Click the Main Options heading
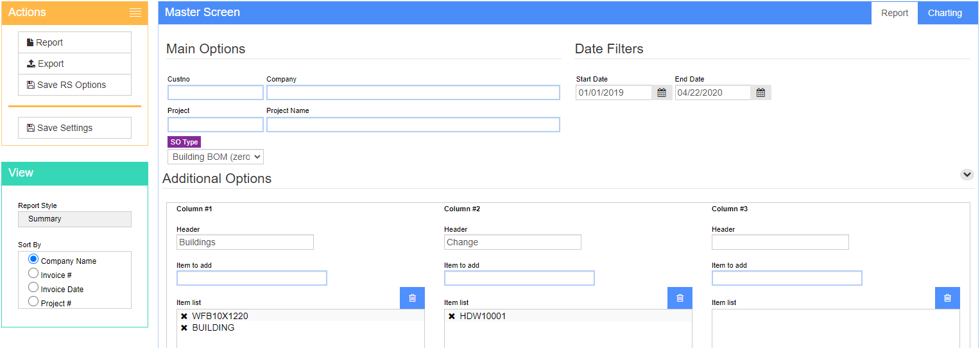The image size is (980, 348). pos(205,49)
